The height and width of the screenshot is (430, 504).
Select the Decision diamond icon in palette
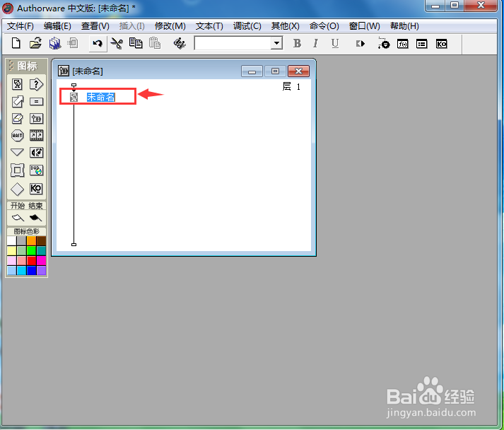18,189
